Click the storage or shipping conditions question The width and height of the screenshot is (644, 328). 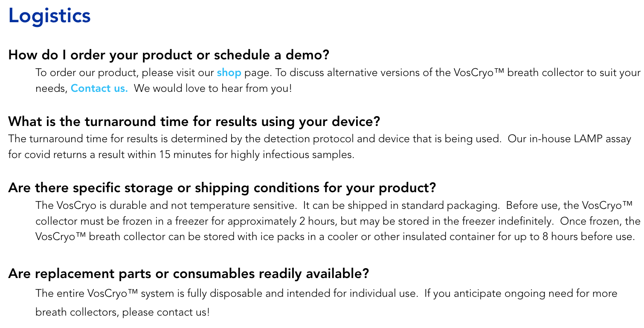coord(222,188)
